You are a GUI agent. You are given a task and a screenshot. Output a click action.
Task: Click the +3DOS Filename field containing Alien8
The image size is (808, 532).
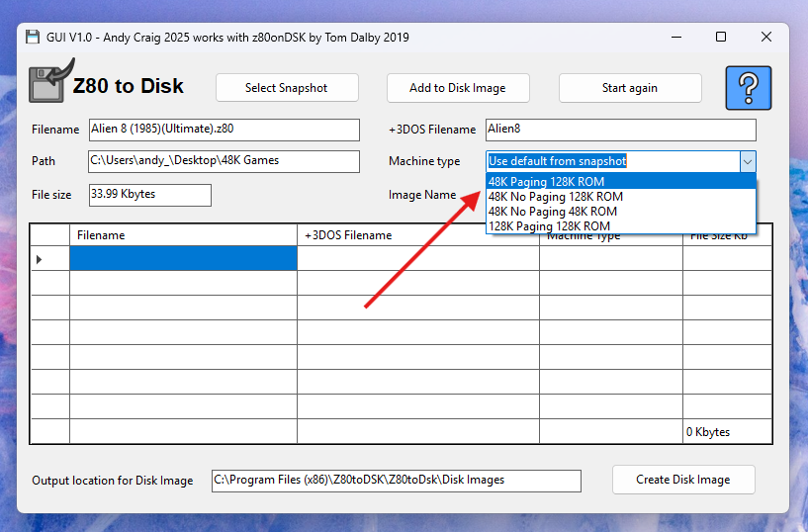click(x=620, y=130)
